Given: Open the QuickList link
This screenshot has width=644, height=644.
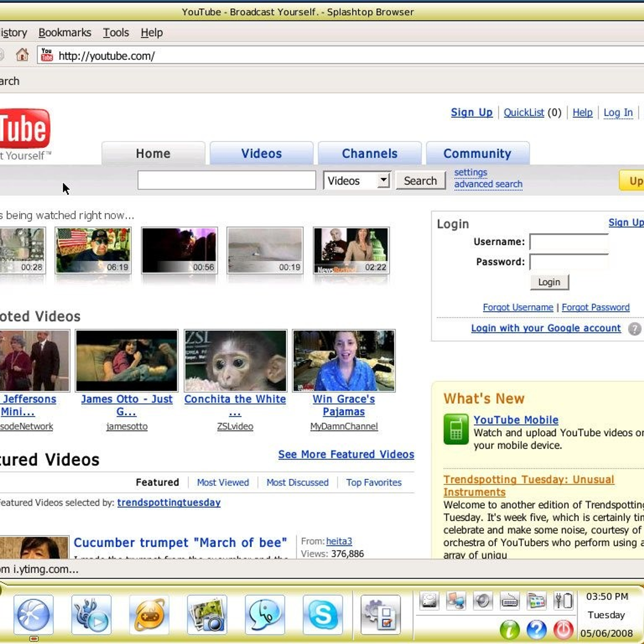Looking at the screenshot, I should [x=524, y=112].
